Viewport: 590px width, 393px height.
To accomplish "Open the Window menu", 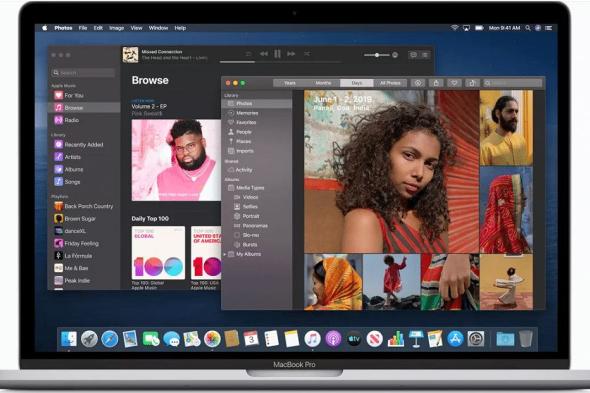I will [158, 28].
